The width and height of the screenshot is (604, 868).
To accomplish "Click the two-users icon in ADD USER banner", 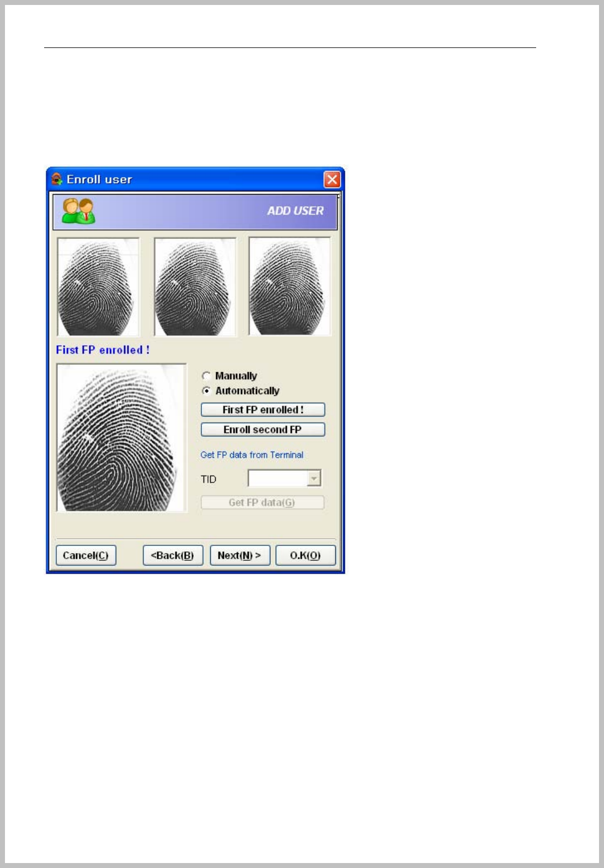I will point(78,211).
